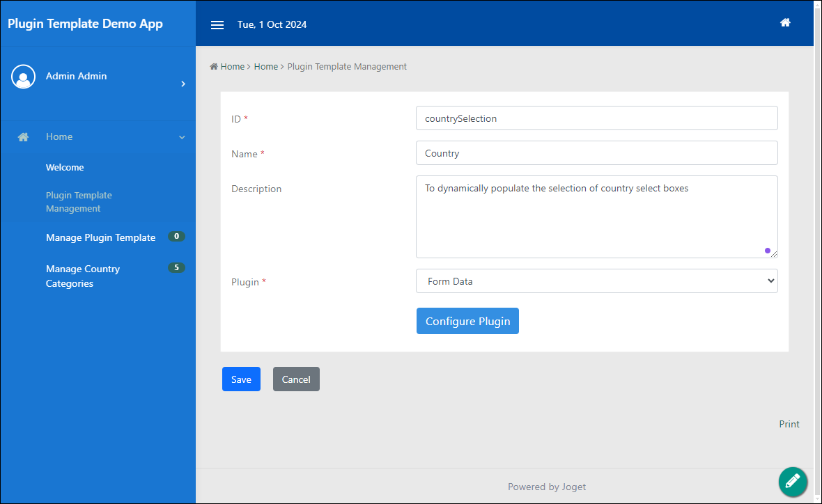Collapse the Home sidebar menu chevron
This screenshot has width=822, height=504.
click(x=182, y=137)
